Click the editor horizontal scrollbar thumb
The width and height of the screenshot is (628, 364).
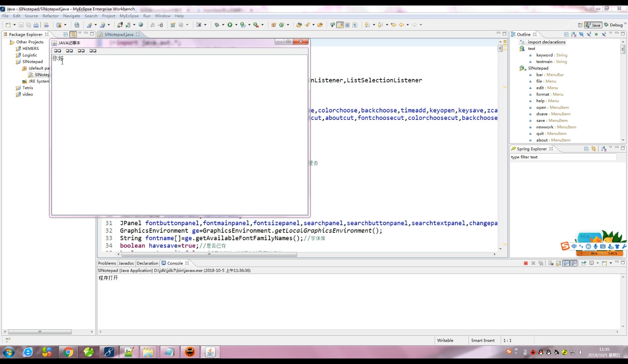(x=209, y=254)
